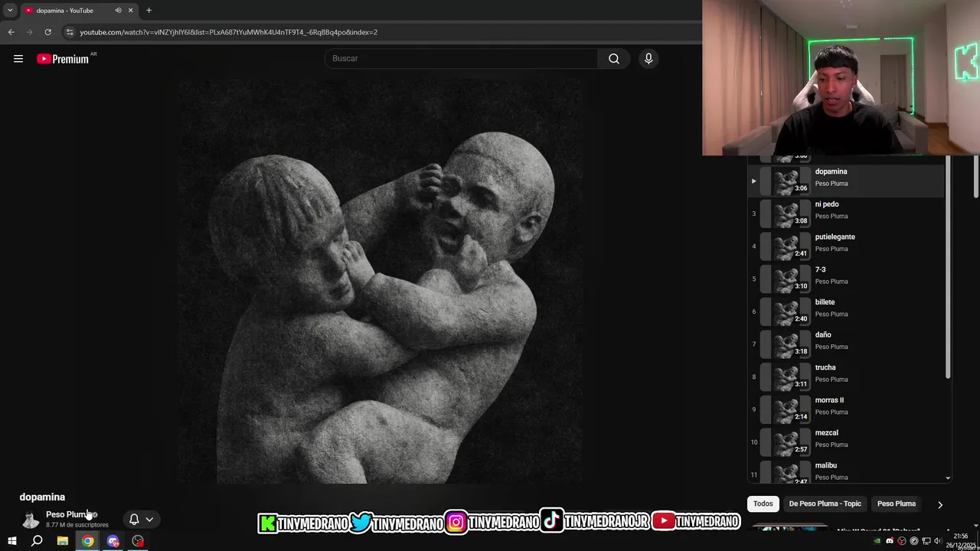Image resolution: width=980 pixels, height=551 pixels.
Task: Click the Peso Pluma channel avatar
Action: pos(31,520)
